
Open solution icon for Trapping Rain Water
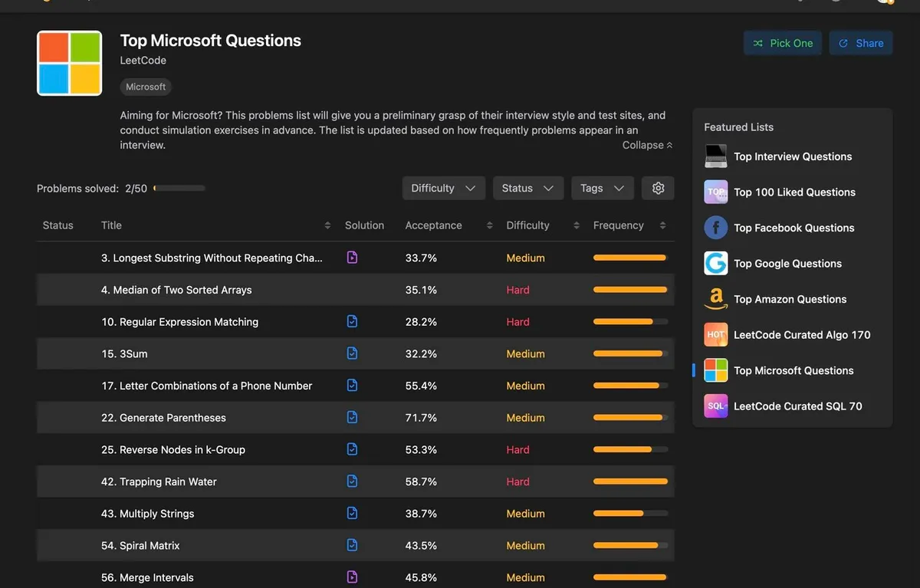pyautogui.click(x=352, y=481)
